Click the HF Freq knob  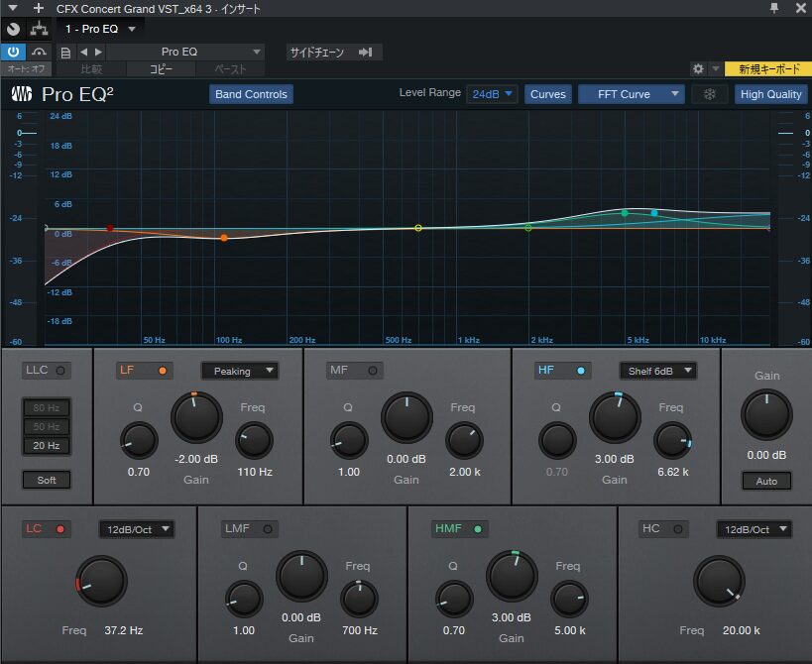672,440
